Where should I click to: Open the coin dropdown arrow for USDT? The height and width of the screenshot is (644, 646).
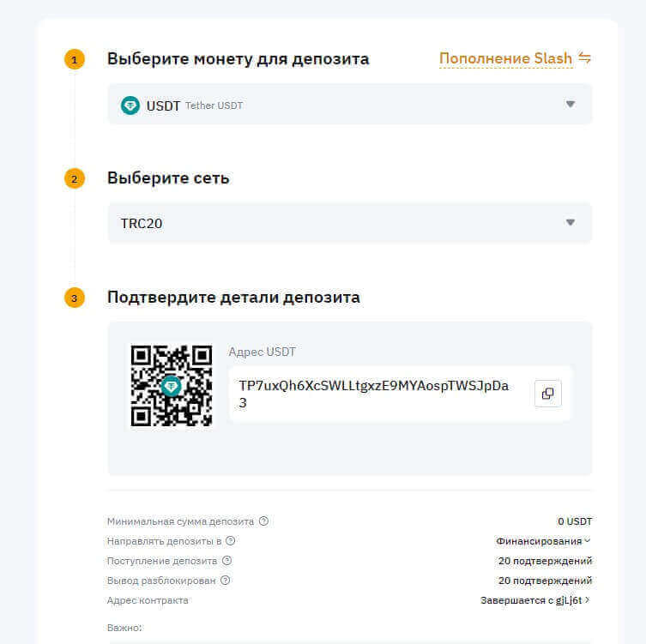tap(571, 105)
